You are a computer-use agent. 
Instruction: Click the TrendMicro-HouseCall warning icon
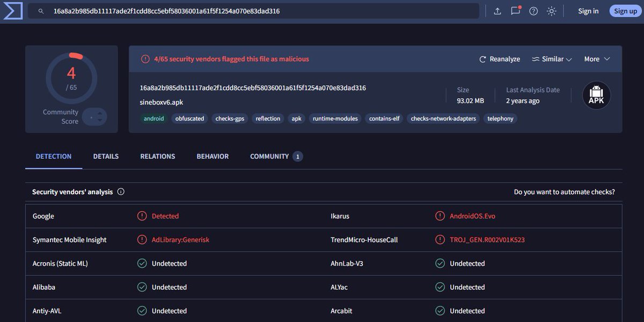pyautogui.click(x=440, y=239)
